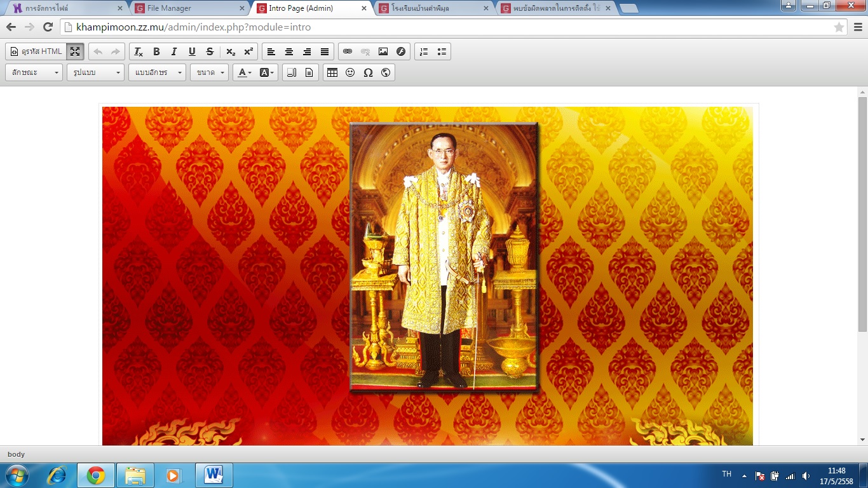The width and height of the screenshot is (868, 488).
Task: Open media player from taskbar
Action: coord(173,475)
